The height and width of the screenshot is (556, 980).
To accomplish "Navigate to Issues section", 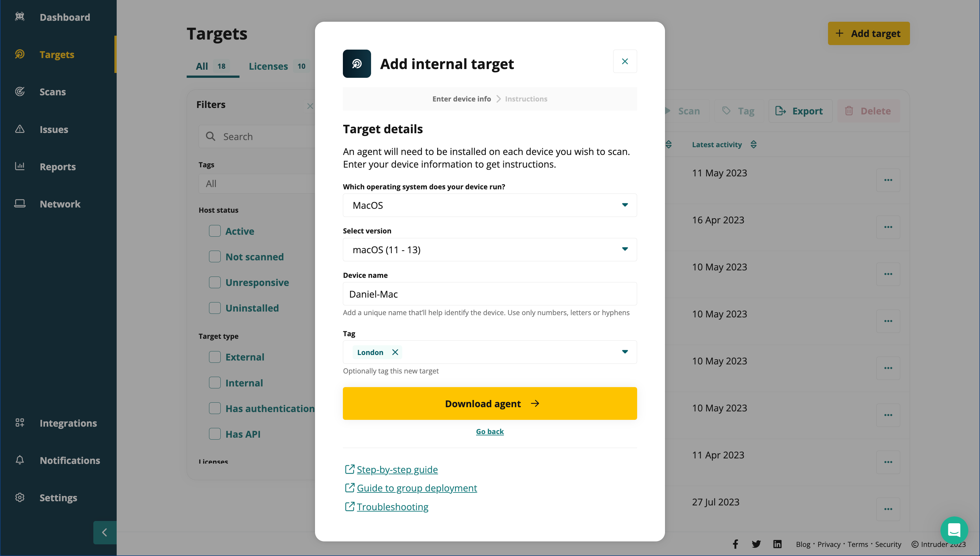I will click(x=54, y=129).
